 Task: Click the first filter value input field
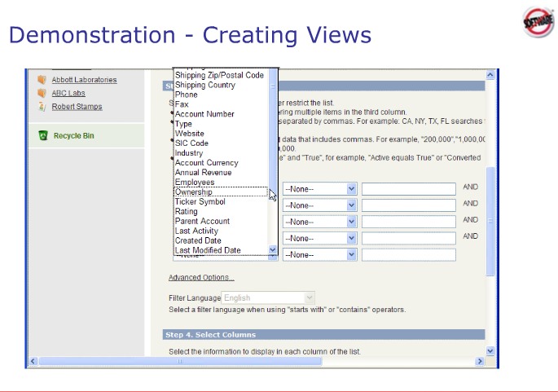[x=408, y=188]
